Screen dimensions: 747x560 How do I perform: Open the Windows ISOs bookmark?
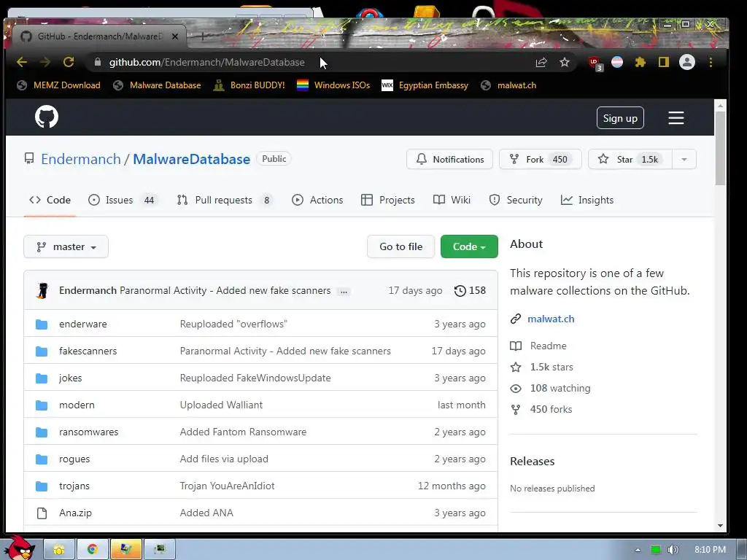click(x=333, y=85)
